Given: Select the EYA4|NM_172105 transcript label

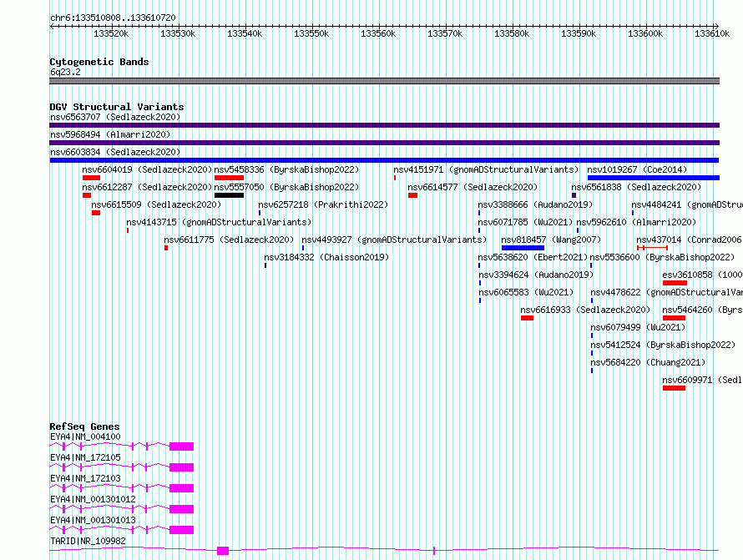Looking at the screenshot, I should (85, 457).
